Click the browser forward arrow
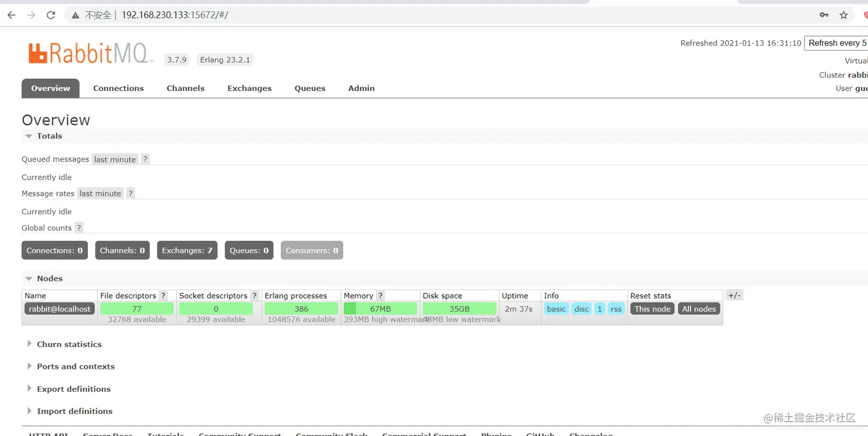Viewport: 868px width, 436px height. click(31, 15)
